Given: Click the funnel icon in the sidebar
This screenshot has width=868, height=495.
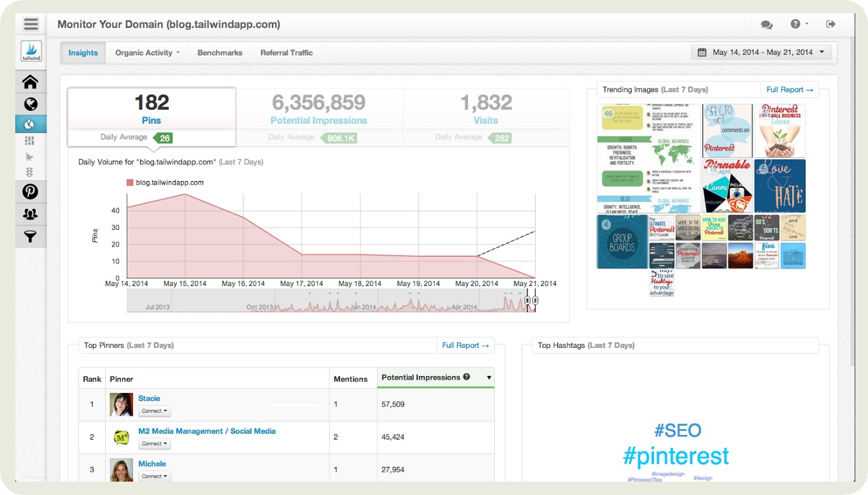Looking at the screenshot, I should click(x=31, y=238).
